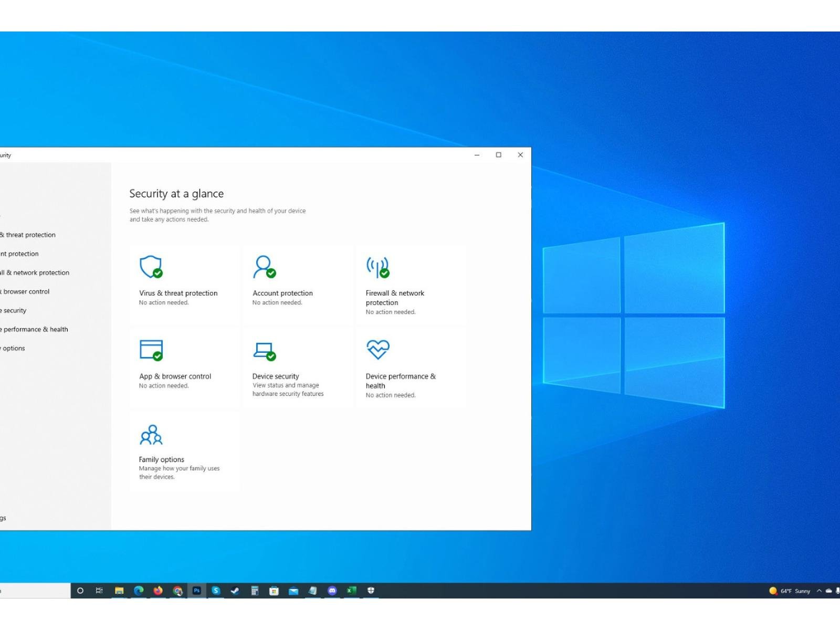
Task: Expand the hidden system tray icons chevron
Action: tap(819, 591)
